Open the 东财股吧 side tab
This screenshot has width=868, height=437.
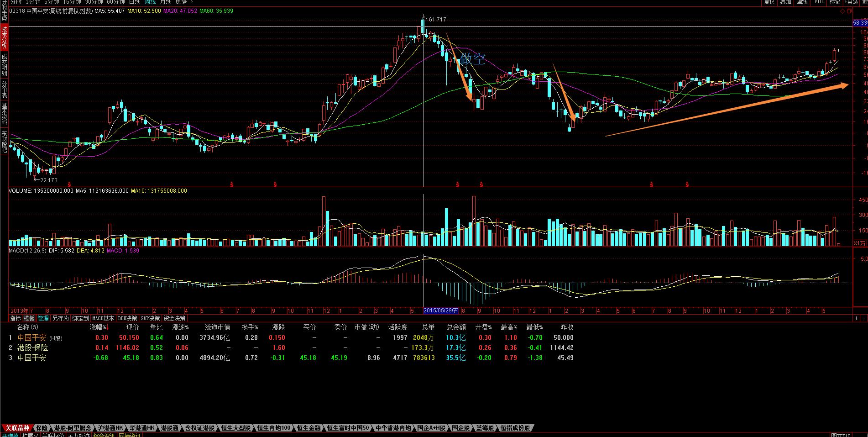point(4,141)
